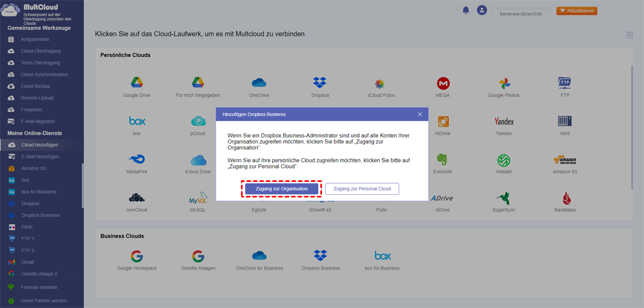Select the iCloud Drive icon
The height and width of the screenshot is (308, 644).
[198, 160]
